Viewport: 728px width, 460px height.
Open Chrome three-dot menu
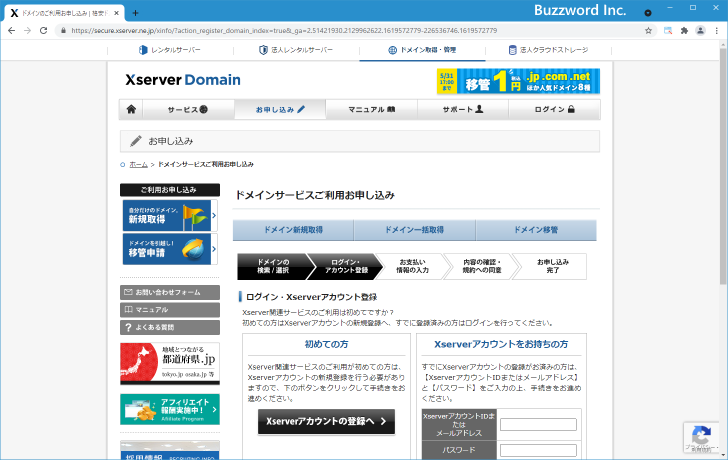[x=717, y=31]
